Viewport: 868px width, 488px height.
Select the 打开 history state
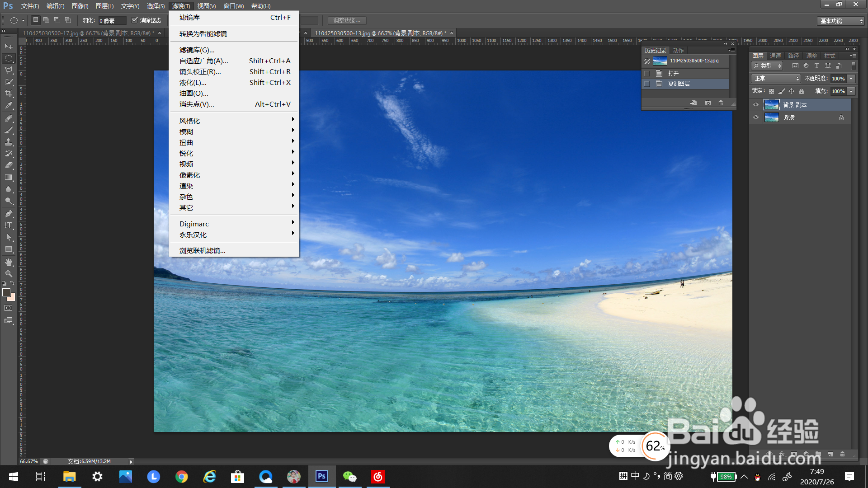point(673,73)
